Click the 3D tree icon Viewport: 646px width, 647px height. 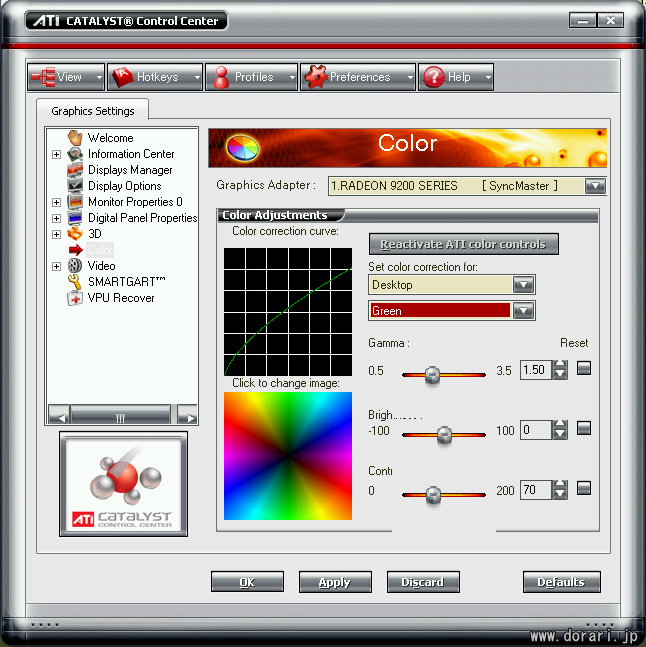75,234
